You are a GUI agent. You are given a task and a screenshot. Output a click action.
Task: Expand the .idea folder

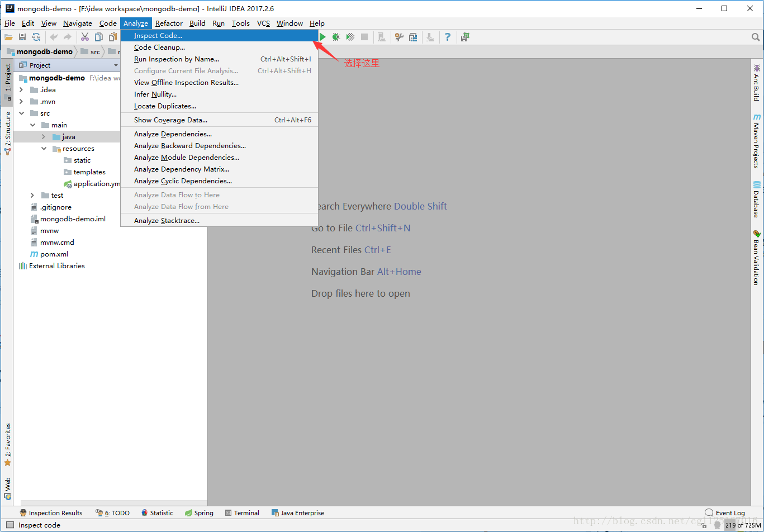tap(21, 90)
